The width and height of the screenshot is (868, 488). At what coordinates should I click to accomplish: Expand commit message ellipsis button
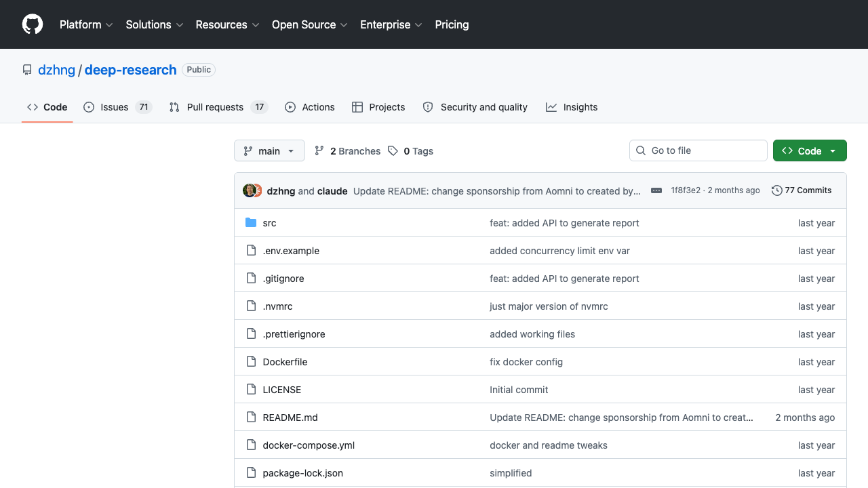[656, 190]
